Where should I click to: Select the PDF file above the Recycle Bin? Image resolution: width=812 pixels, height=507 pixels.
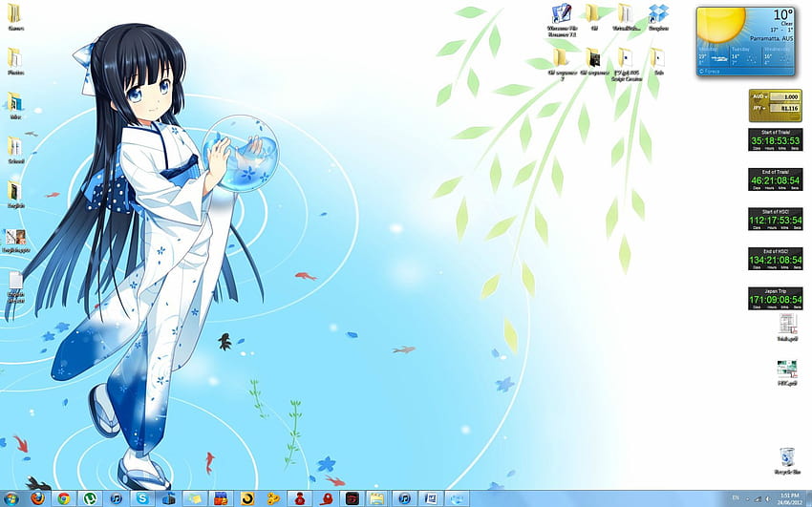[787, 373]
